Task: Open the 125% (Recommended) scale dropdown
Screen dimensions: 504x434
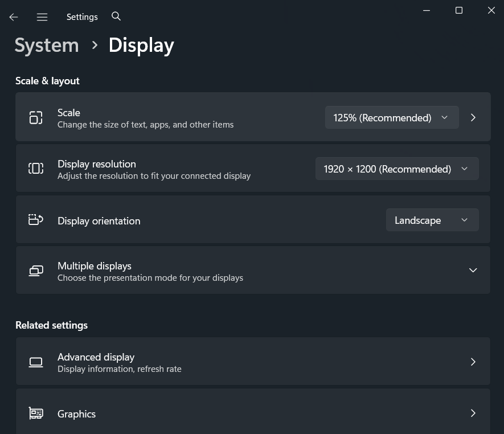Action: click(392, 118)
